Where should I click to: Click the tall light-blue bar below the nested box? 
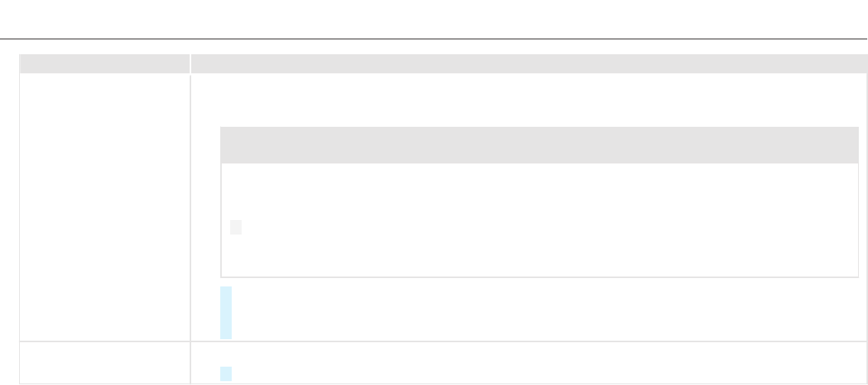[226, 312]
